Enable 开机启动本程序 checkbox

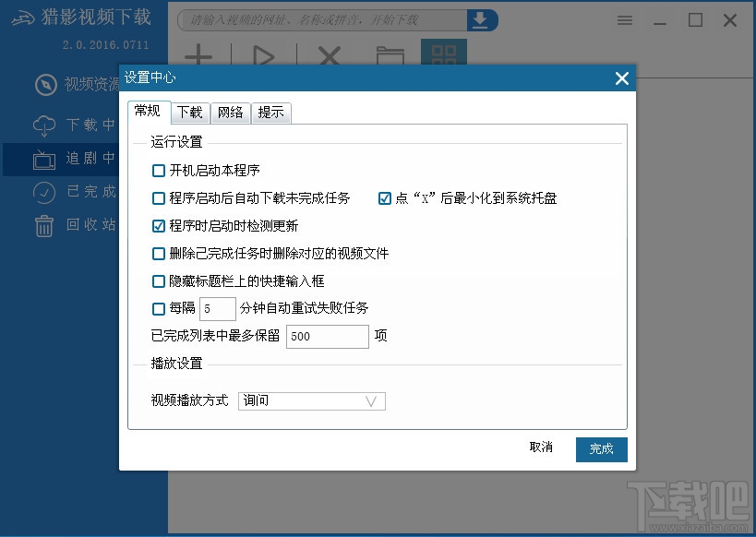(159, 171)
